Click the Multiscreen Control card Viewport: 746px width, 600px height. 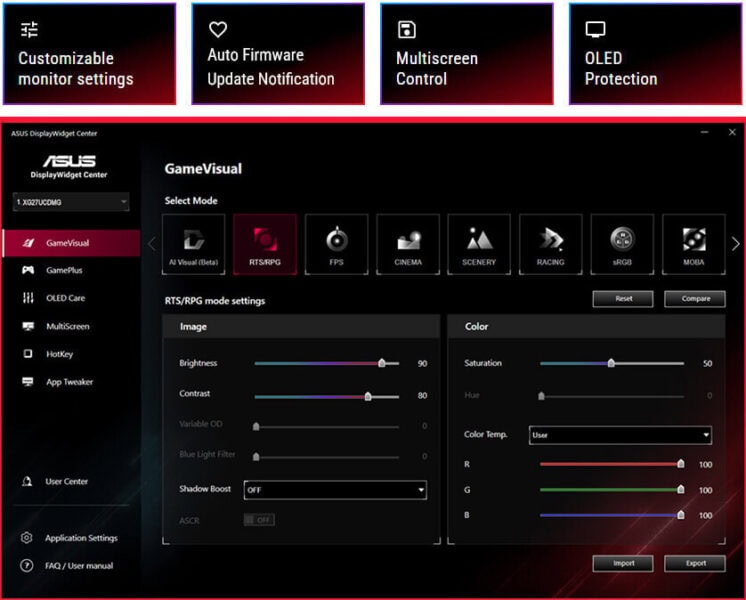click(467, 54)
